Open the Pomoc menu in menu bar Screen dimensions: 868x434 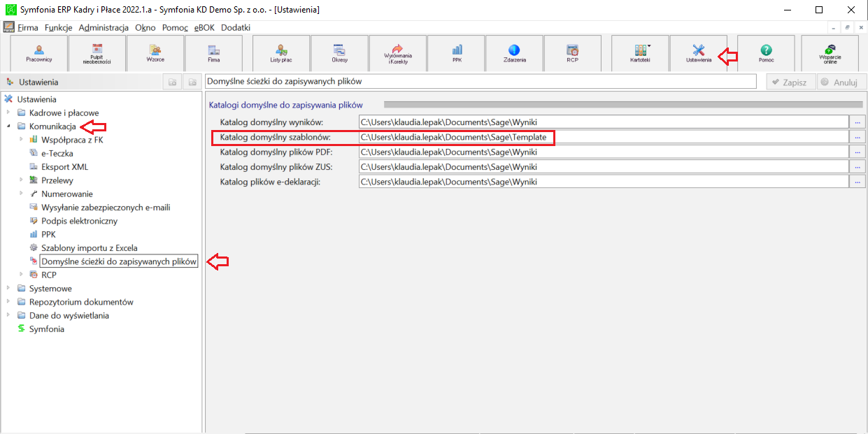pyautogui.click(x=174, y=27)
